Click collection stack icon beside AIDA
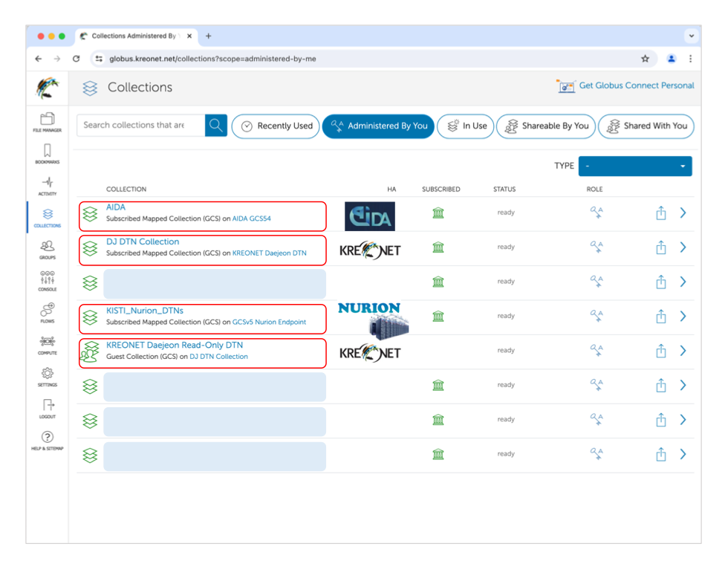The width and height of the screenshot is (728, 567). pyautogui.click(x=90, y=214)
